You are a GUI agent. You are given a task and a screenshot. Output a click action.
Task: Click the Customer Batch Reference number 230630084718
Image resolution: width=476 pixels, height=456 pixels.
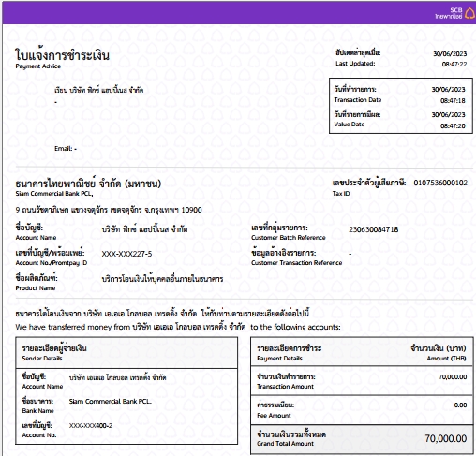pyautogui.click(x=374, y=229)
